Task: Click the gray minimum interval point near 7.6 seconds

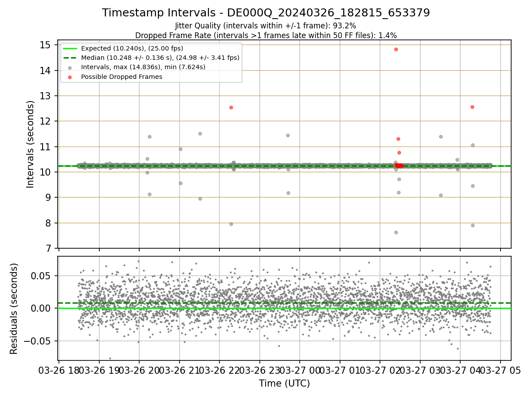Action: coord(396,232)
